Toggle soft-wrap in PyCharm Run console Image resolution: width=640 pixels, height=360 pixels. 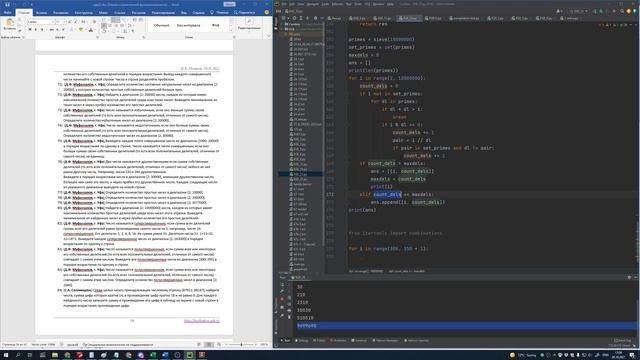[289, 298]
